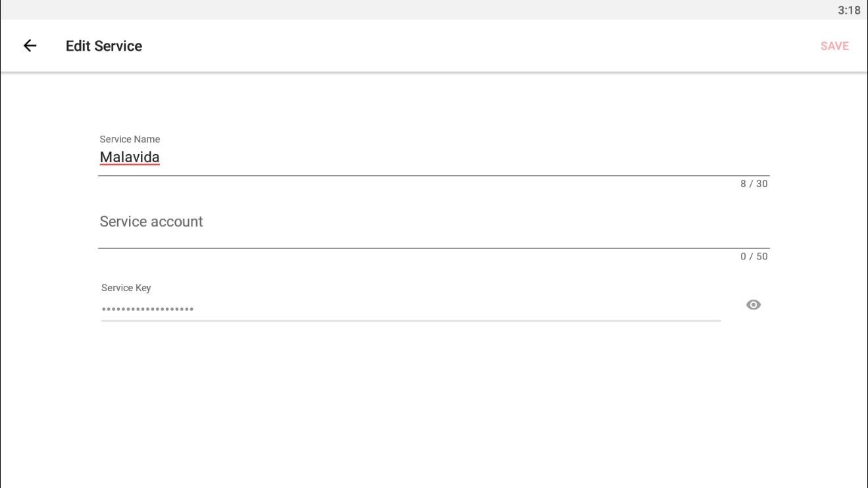
Task: Click the underline beneath the Service Key dots
Action: 411,321
